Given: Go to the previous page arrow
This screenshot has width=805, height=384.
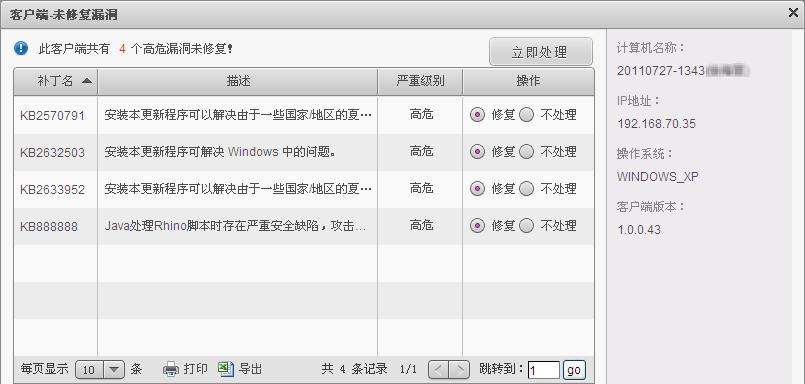Looking at the screenshot, I should 438,370.
